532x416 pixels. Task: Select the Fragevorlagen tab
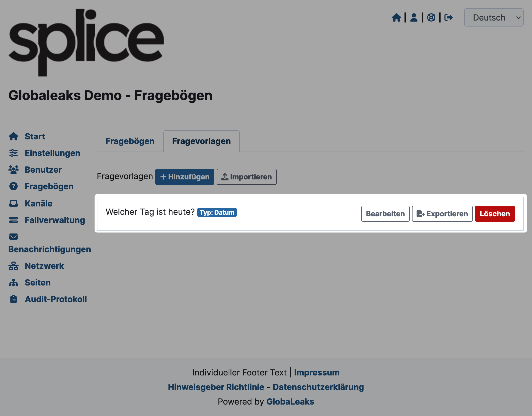coord(201,141)
